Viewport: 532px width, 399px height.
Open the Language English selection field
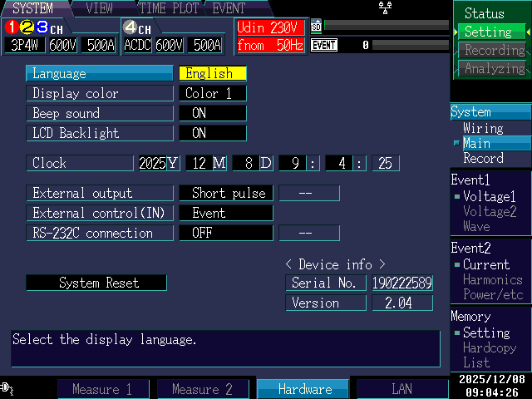pos(212,73)
